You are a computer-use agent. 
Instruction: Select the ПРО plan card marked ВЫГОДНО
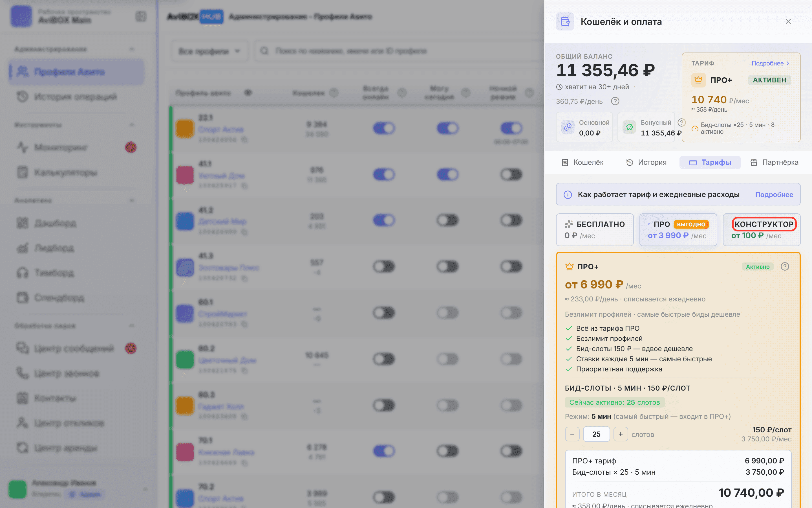coord(678,230)
